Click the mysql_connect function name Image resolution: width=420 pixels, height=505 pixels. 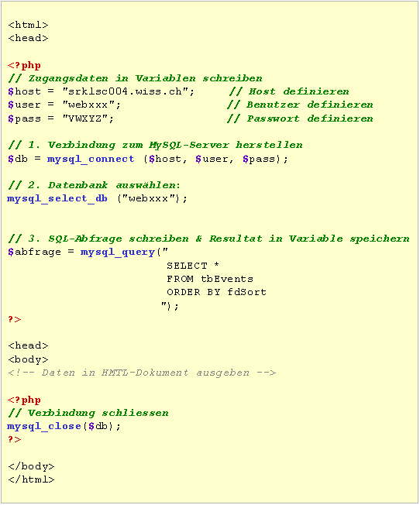point(91,159)
